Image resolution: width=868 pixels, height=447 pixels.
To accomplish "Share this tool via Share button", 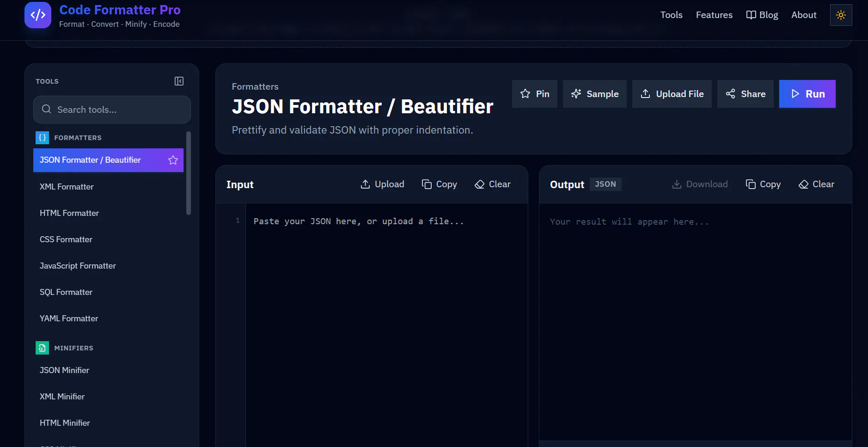I will [745, 94].
